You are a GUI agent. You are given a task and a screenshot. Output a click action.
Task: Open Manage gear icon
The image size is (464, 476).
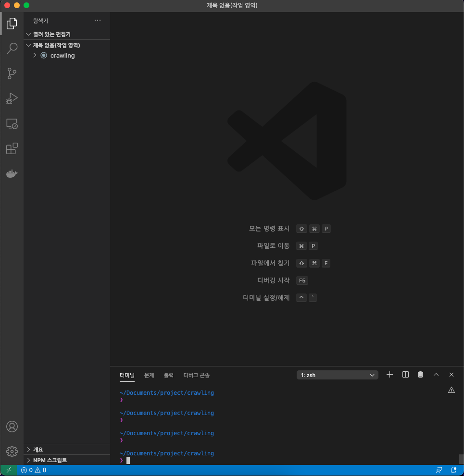pos(12,452)
